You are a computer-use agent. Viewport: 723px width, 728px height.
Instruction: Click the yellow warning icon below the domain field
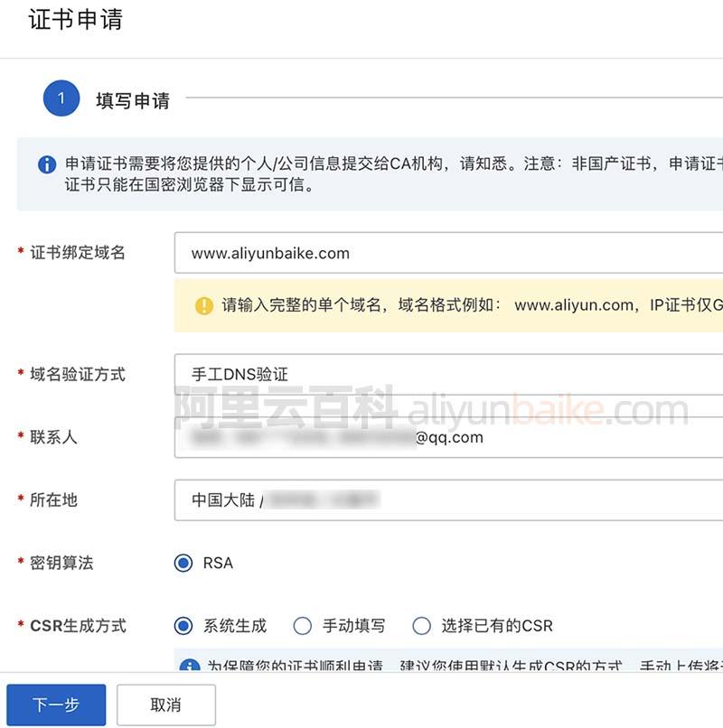[204, 305]
